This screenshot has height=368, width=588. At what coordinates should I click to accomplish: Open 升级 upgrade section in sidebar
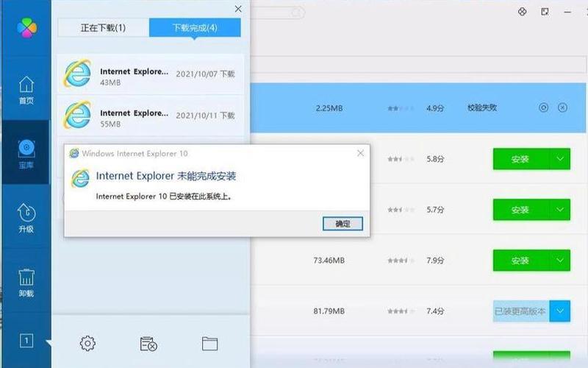[26, 218]
